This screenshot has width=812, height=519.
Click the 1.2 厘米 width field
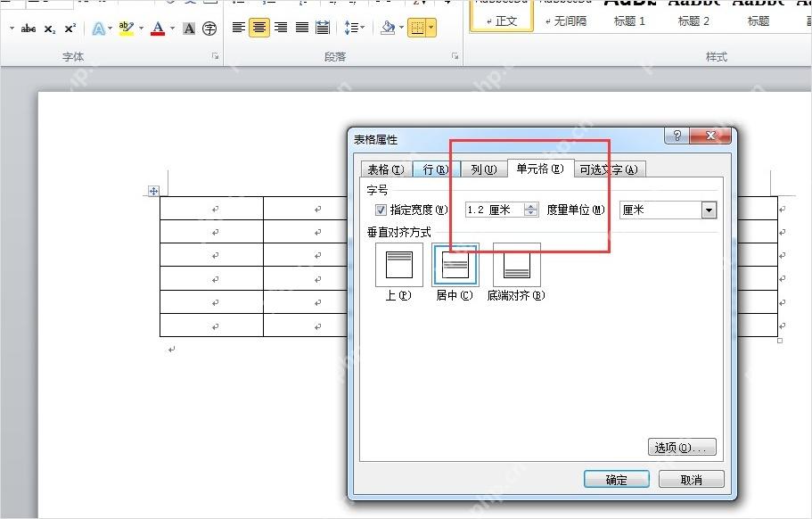point(494,210)
